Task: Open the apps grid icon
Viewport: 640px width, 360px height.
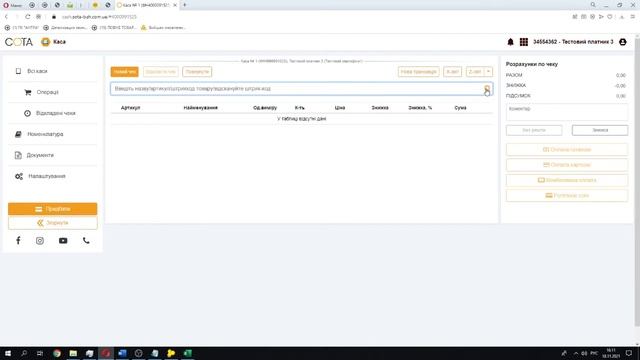Action: tap(524, 42)
